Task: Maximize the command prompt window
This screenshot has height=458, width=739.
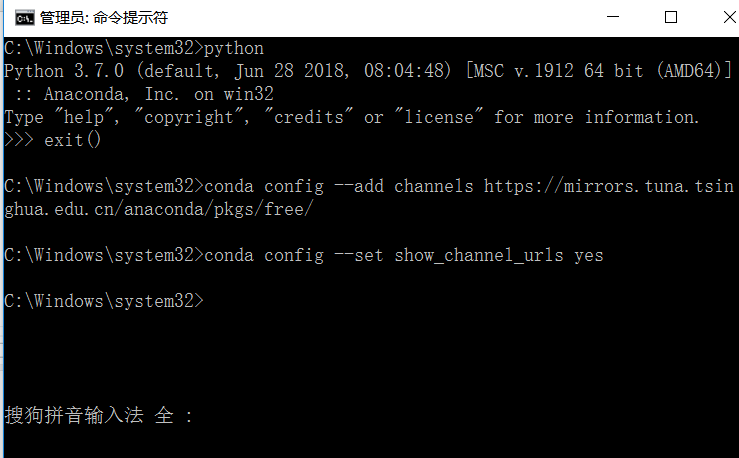Action: [671, 17]
